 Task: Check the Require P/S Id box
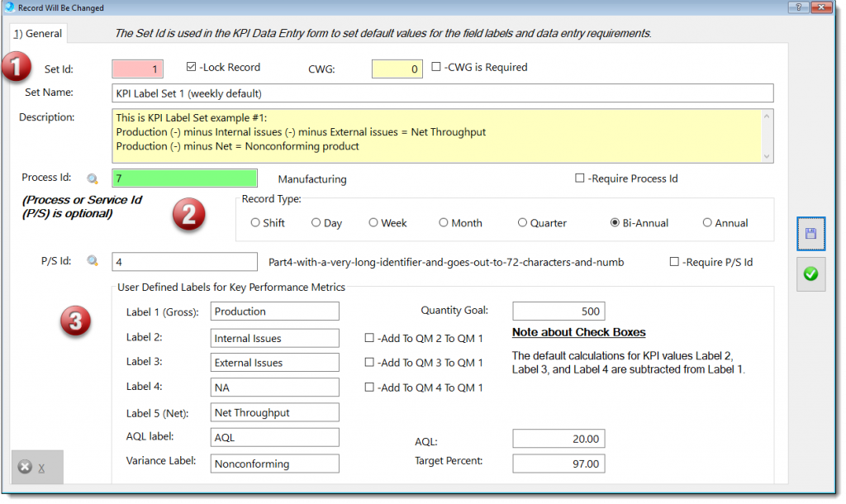[x=674, y=262]
